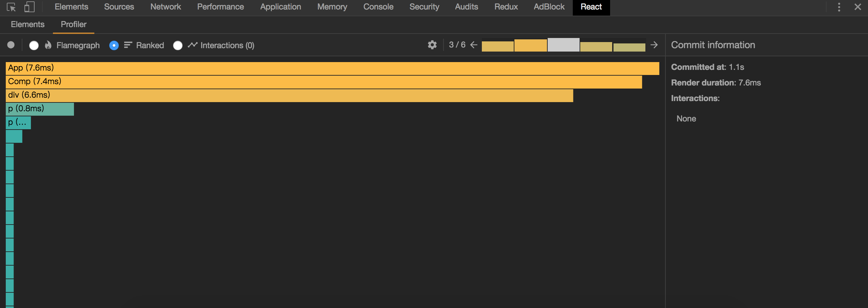Image resolution: width=868 pixels, height=308 pixels.
Task: Click the "Committed at: 1.1s" text
Action: pyautogui.click(x=707, y=67)
